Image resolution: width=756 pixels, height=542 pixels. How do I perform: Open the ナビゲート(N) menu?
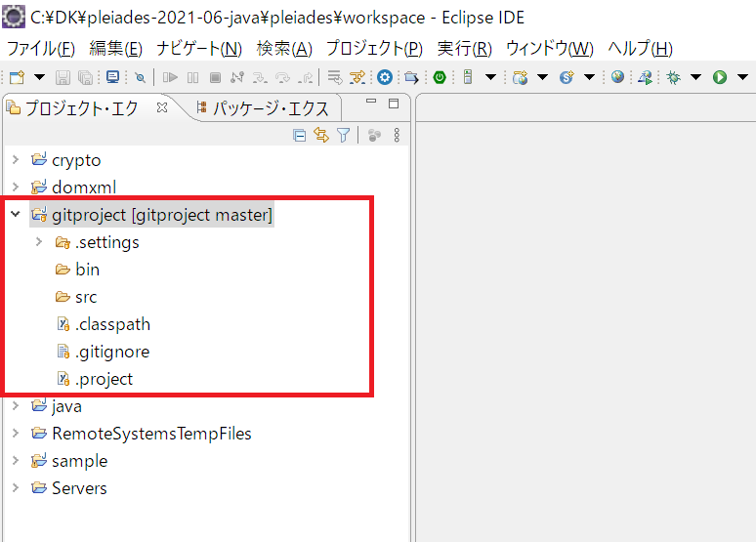199,48
